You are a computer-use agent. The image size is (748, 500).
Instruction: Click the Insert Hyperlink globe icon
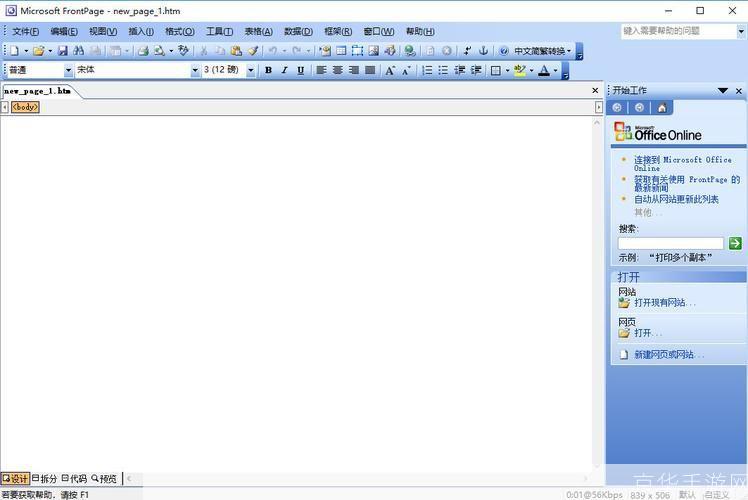[x=409, y=51]
